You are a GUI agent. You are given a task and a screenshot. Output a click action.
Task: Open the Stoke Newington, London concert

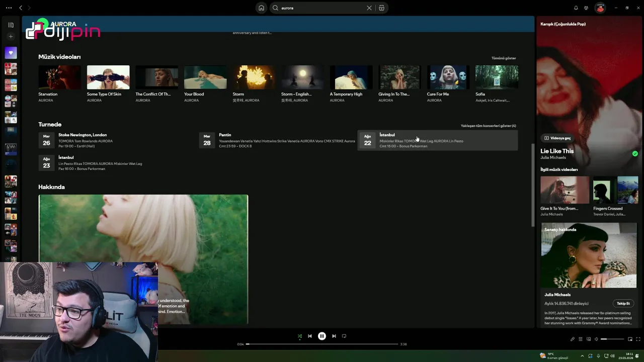pyautogui.click(x=117, y=140)
